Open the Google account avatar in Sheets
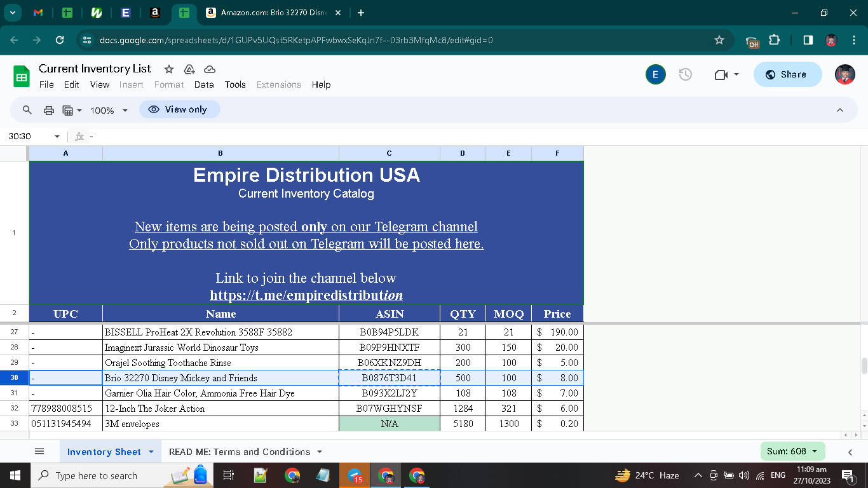 845,74
